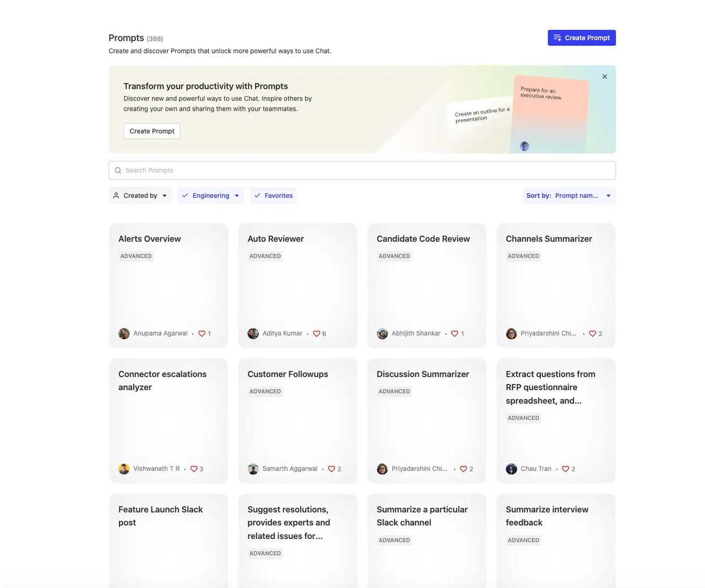Click the Search Prompts input field
Viewport: 705px width, 588px height.
click(364, 170)
